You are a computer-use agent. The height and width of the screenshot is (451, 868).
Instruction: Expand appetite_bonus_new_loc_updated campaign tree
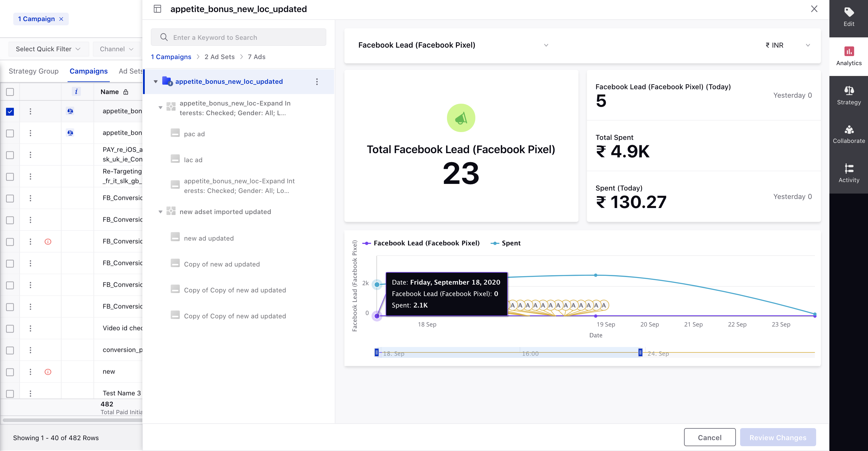(x=154, y=81)
